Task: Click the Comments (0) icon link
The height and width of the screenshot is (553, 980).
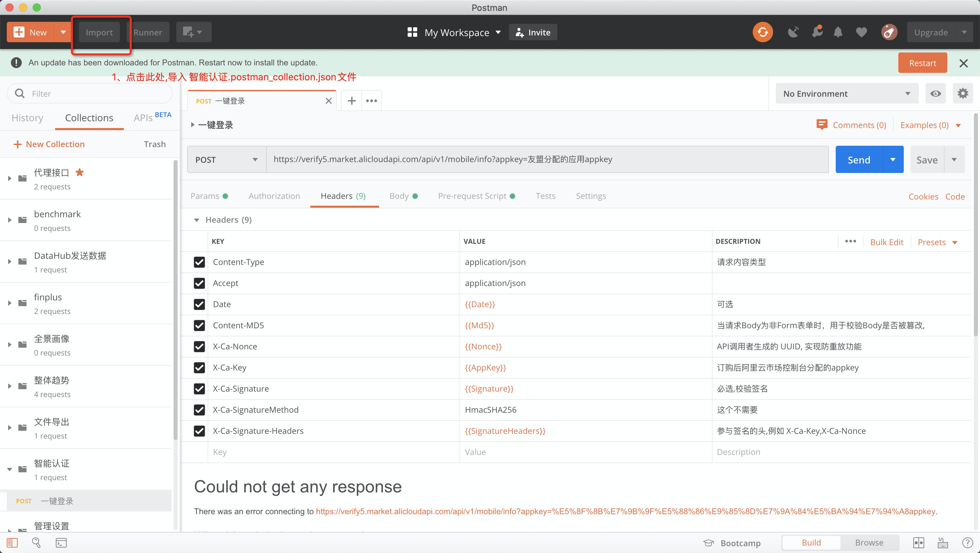Action: [851, 125]
